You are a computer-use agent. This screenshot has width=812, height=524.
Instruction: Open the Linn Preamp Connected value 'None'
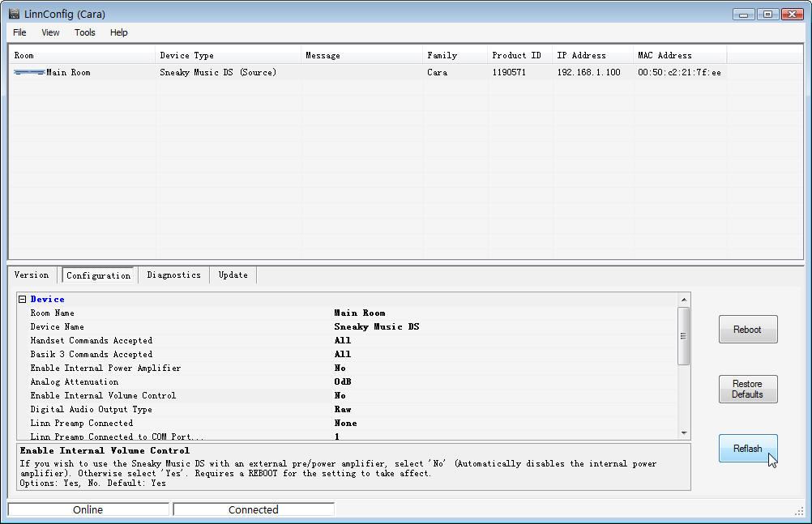click(x=345, y=423)
